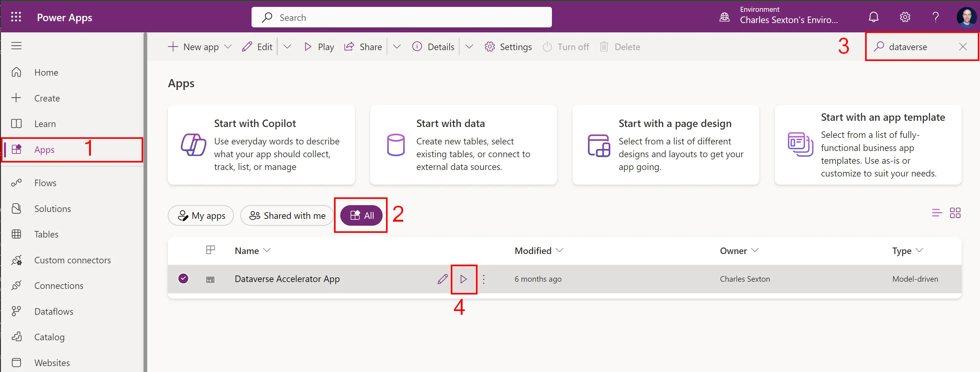980x372 pixels.
Task: Open the settings gear in header
Action: coord(905,17)
